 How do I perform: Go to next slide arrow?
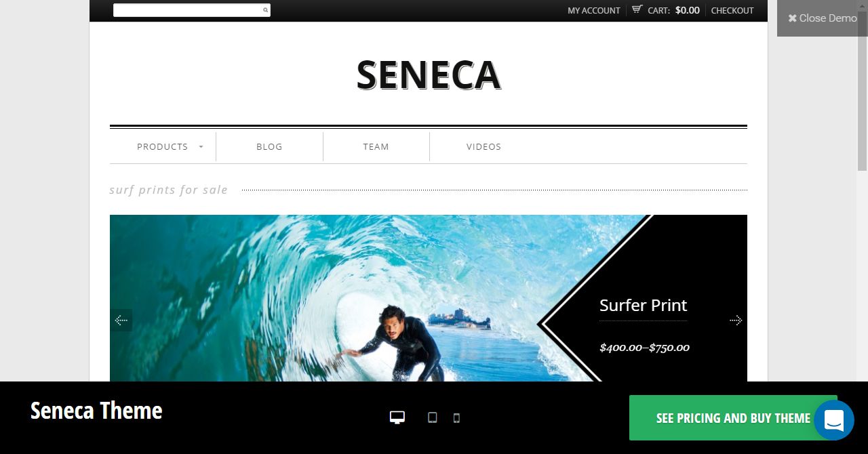pyautogui.click(x=736, y=320)
